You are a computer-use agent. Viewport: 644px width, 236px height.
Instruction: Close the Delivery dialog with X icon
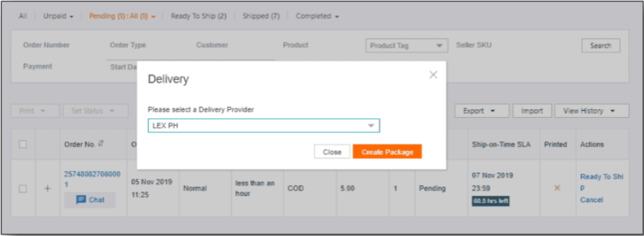(x=433, y=75)
